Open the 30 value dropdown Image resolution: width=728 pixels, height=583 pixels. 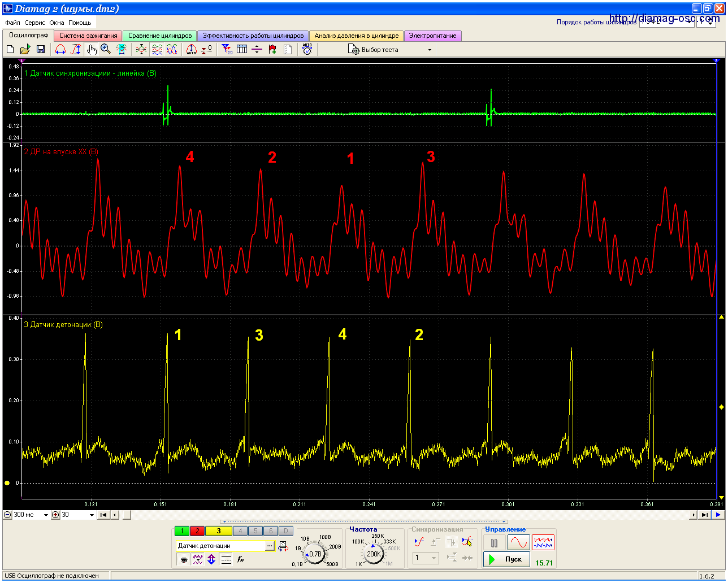92,515
